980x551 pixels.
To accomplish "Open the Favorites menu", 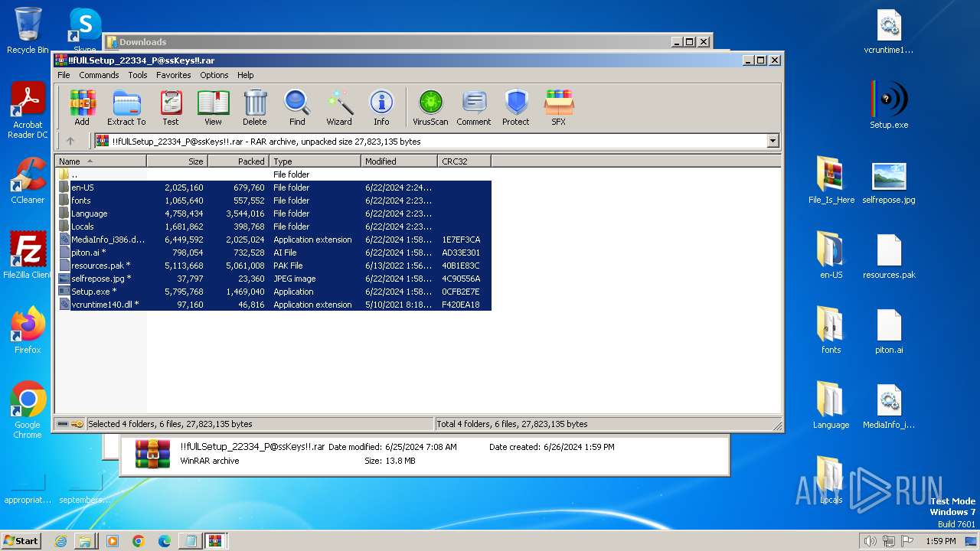I will point(174,75).
